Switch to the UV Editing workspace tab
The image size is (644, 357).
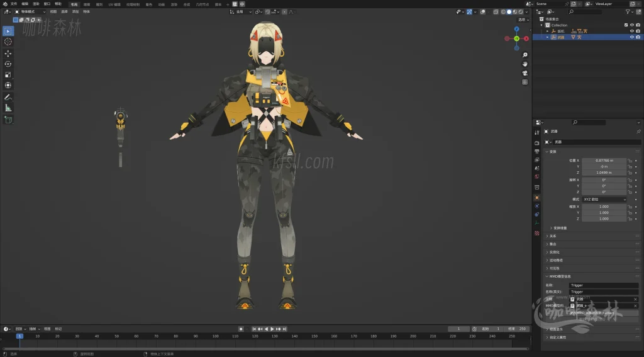114,4
